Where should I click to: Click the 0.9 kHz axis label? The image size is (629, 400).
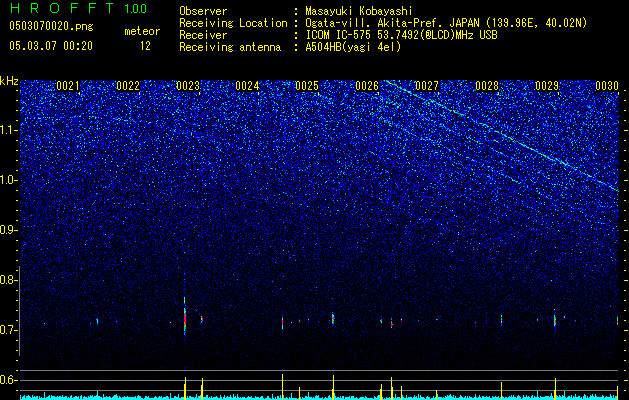coord(8,230)
